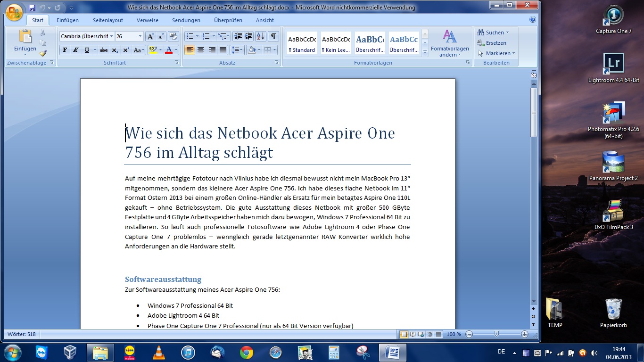Toggle Print Layout view in status bar

pyautogui.click(x=404, y=334)
